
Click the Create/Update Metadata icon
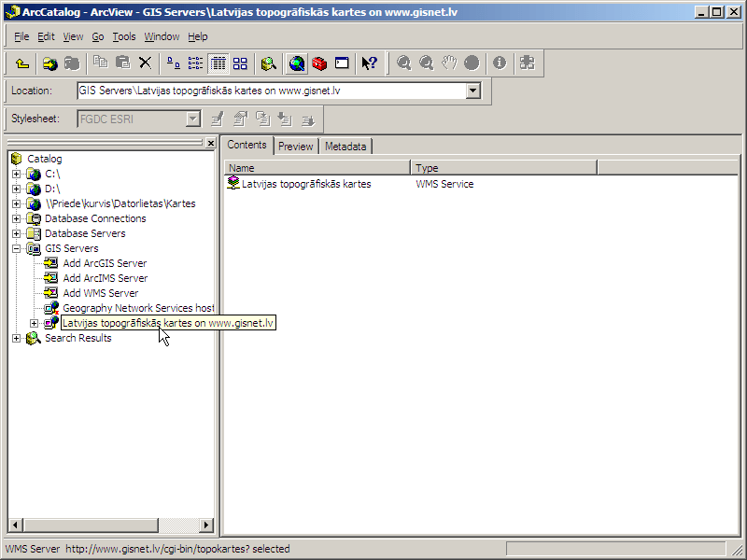tap(262, 119)
